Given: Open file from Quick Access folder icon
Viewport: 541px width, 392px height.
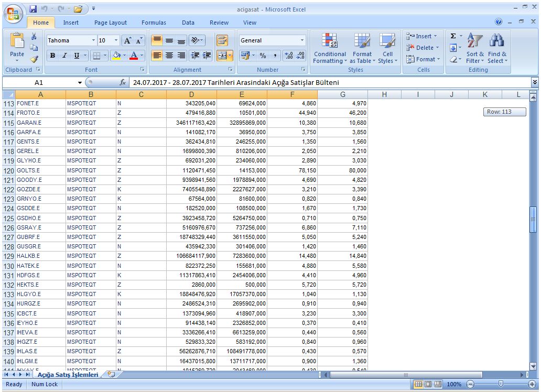Looking at the screenshot, I should pos(78,9).
